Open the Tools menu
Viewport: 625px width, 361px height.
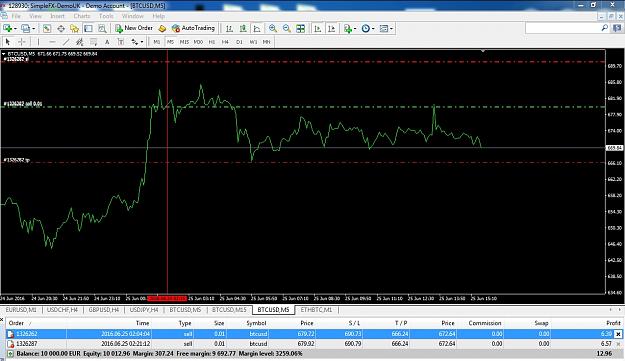(x=106, y=16)
